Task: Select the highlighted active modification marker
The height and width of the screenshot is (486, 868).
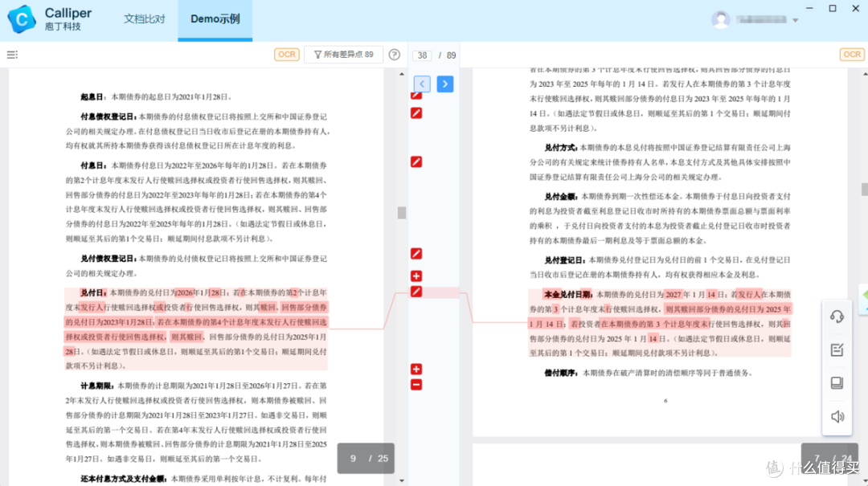Action: point(416,292)
